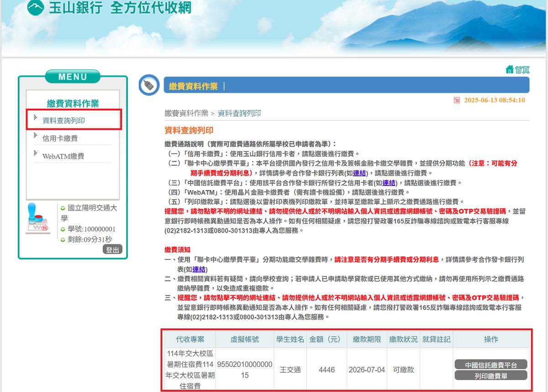Choose 資料查詢列印 in the sidebar menu
Screen dimensions: 548x392
tap(63, 121)
